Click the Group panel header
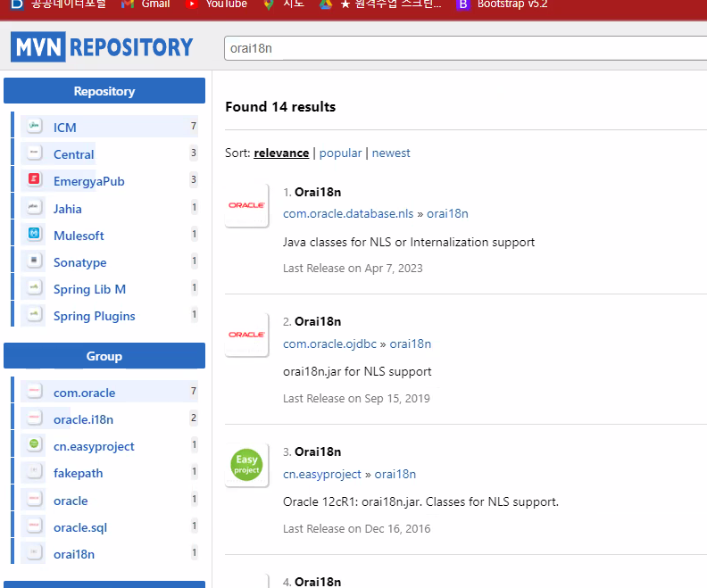 pos(104,355)
